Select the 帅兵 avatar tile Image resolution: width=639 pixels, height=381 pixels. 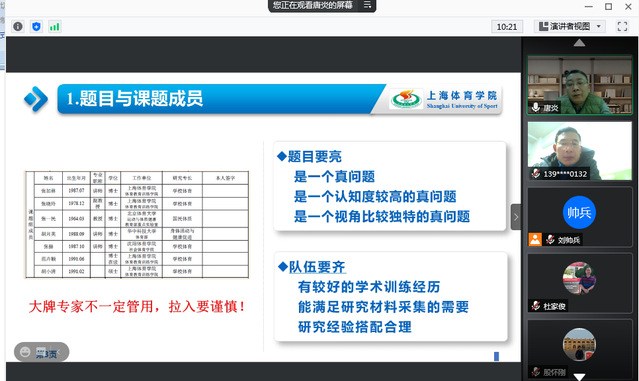(579, 217)
